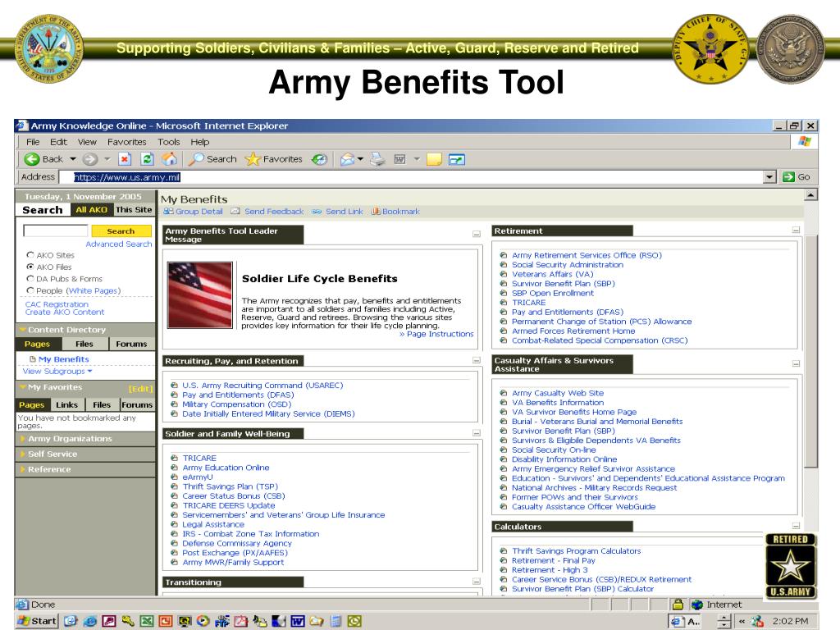Open Thrift Savings Plan (TSP) link
Image resolution: width=840 pixels, height=630 pixels.
point(231,486)
